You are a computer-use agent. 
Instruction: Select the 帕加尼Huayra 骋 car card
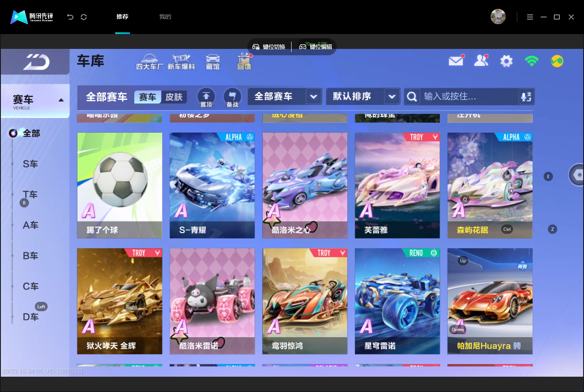tap(490, 301)
